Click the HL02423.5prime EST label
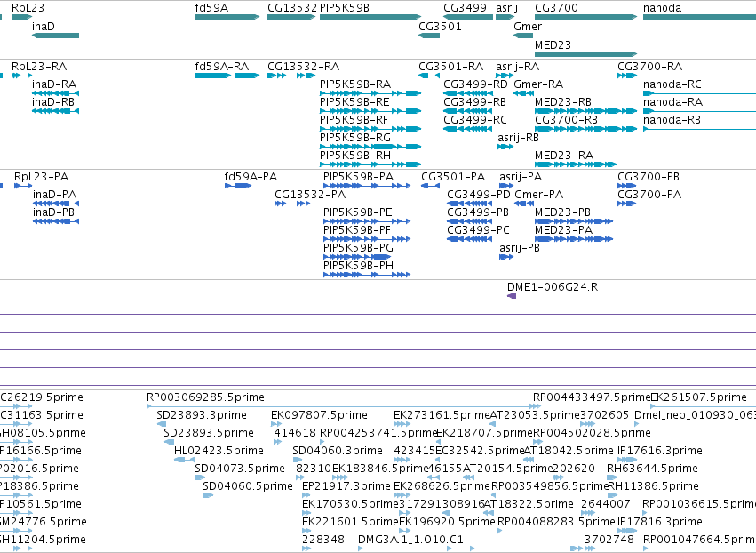The image size is (756, 553). point(219,451)
